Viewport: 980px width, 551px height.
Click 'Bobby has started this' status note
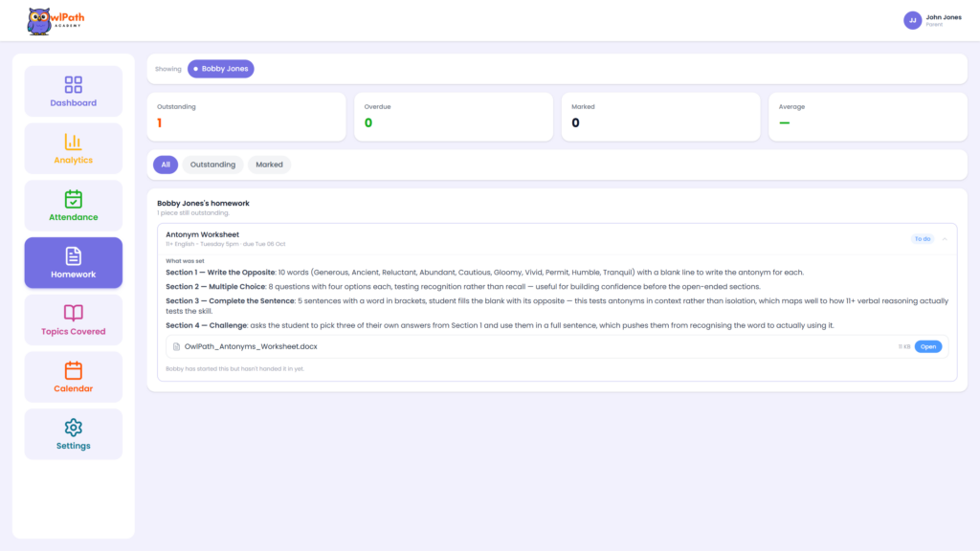click(235, 369)
